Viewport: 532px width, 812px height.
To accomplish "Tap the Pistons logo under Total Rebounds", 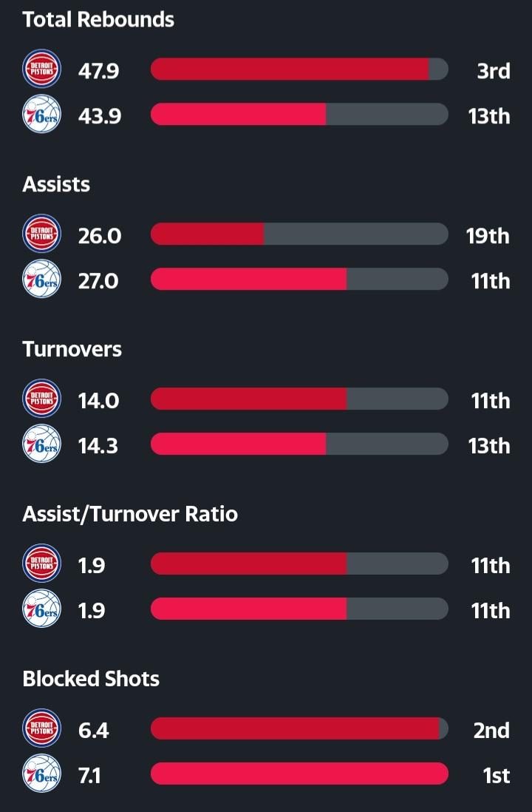I will coord(42,70).
